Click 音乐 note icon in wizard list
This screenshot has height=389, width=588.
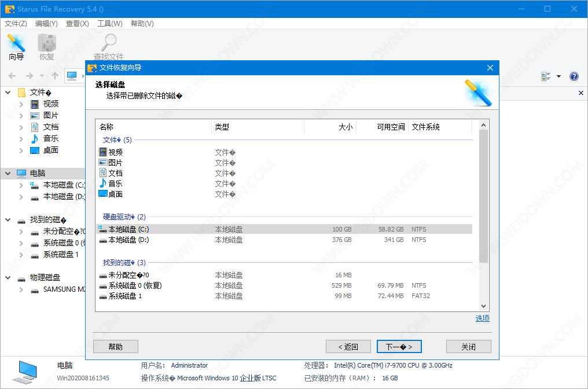[x=103, y=184]
